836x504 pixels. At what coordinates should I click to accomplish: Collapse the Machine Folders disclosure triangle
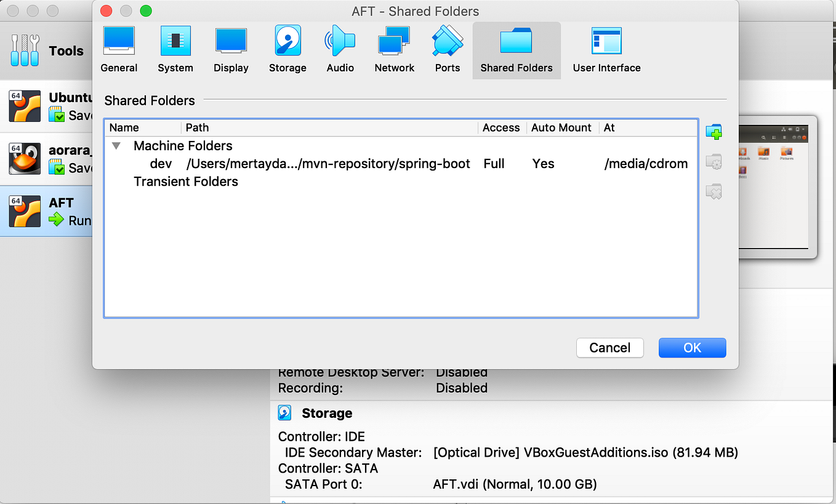pyautogui.click(x=116, y=146)
